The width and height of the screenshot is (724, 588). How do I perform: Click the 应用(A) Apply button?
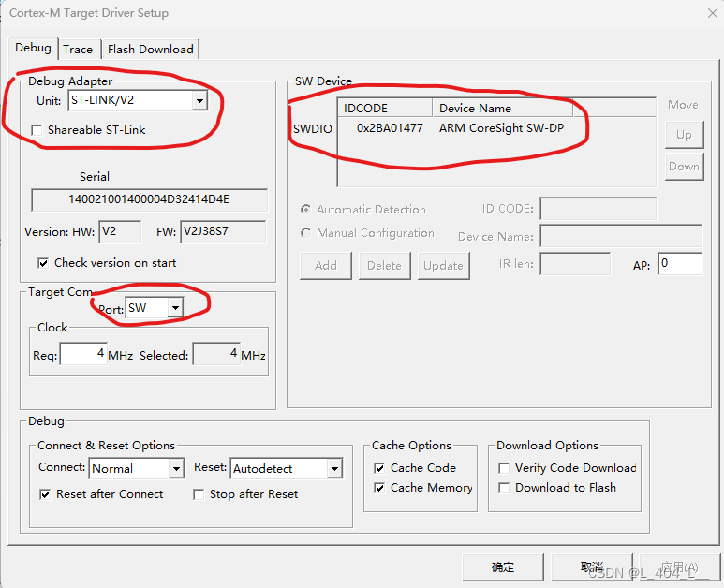(680, 567)
